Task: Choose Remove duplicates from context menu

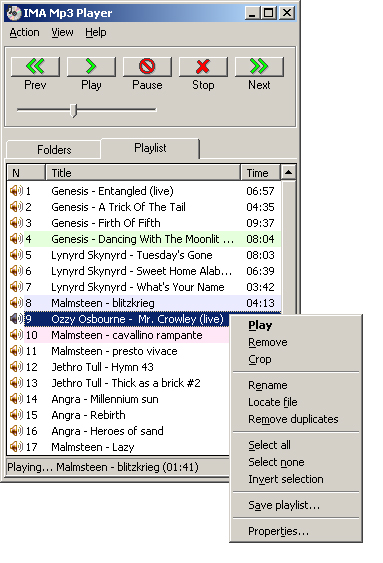Action: (293, 419)
